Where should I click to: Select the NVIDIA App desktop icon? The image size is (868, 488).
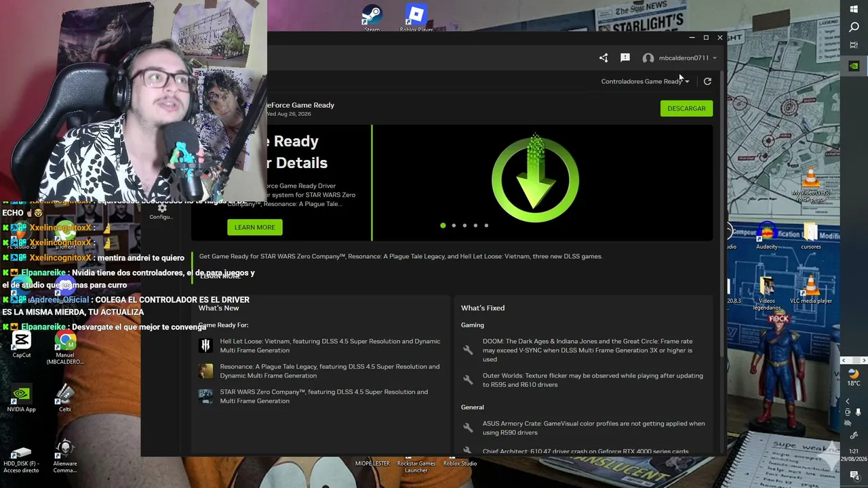click(22, 399)
